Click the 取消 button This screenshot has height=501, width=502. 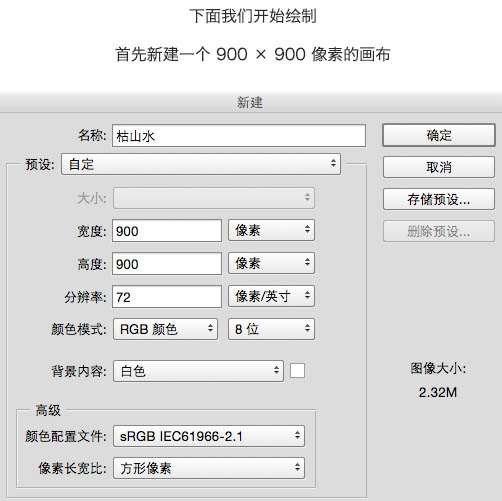(x=439, y=167)
